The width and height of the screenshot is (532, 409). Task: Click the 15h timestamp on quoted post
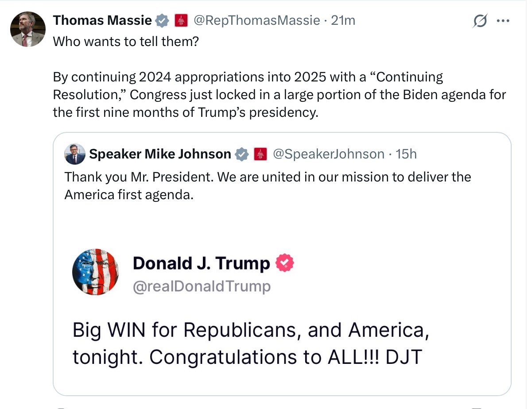(406, 154)
